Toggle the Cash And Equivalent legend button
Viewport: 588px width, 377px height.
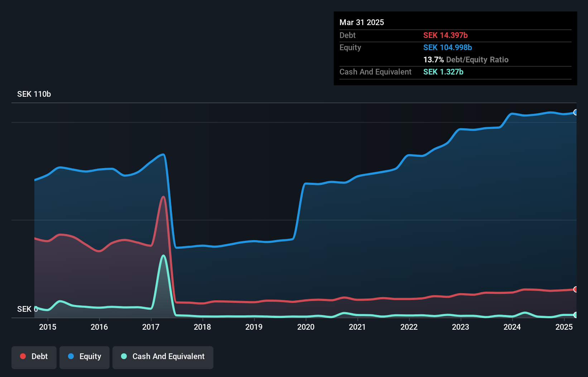click(x=163, y=357)
